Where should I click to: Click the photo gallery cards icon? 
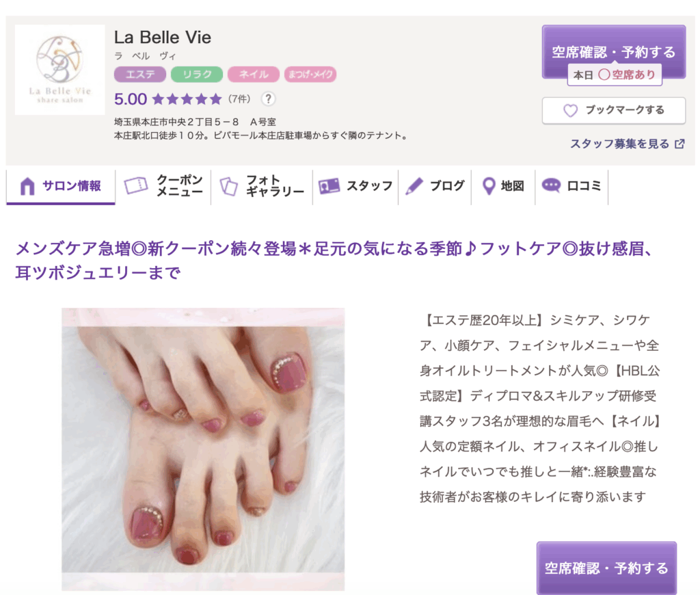(x=228, y=186)
